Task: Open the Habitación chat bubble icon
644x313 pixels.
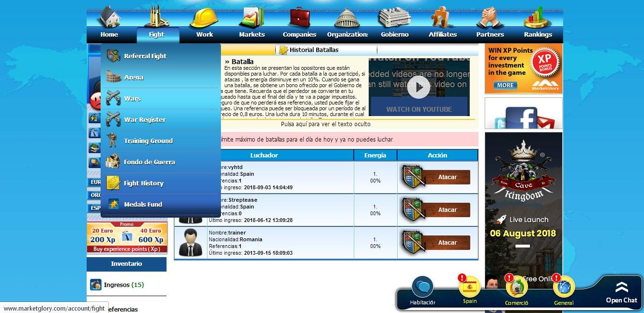Action: point(423,287)
